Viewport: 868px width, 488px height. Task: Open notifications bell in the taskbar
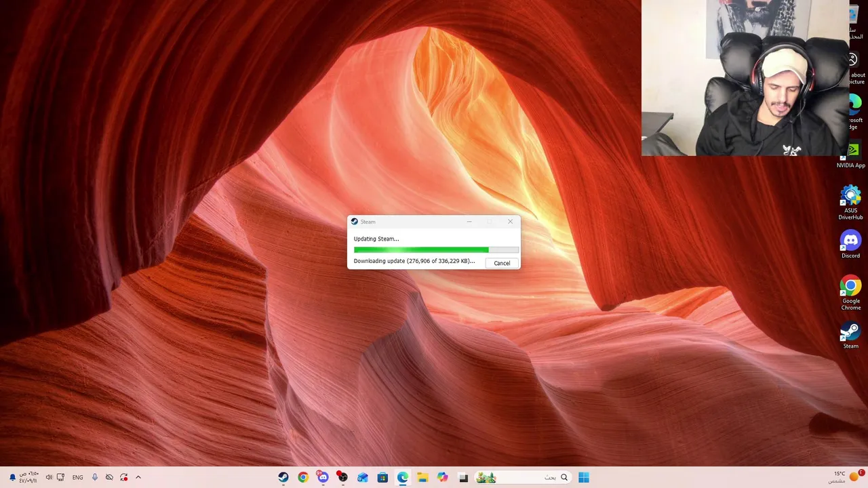click(12, 477)
